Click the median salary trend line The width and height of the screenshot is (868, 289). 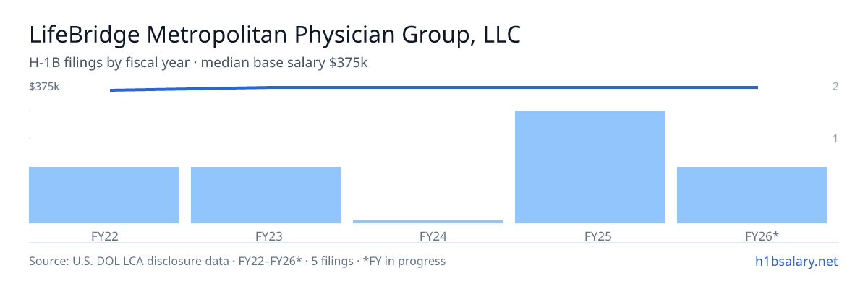434,88
